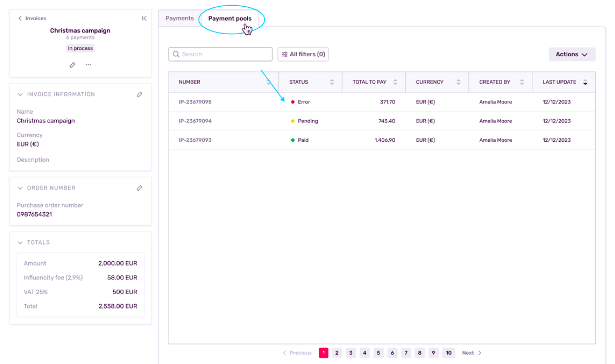
Task: Jump to page 5
Action: pos(378,353)
